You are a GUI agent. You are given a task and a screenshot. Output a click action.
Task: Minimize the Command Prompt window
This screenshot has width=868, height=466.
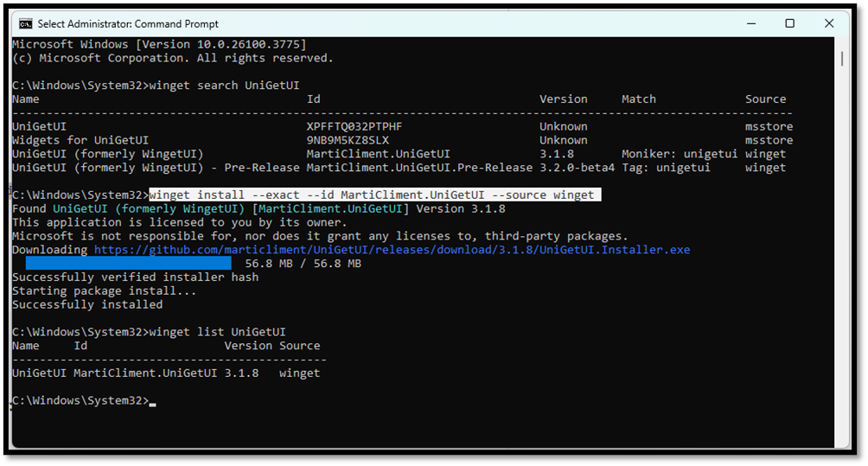point(750,23)
